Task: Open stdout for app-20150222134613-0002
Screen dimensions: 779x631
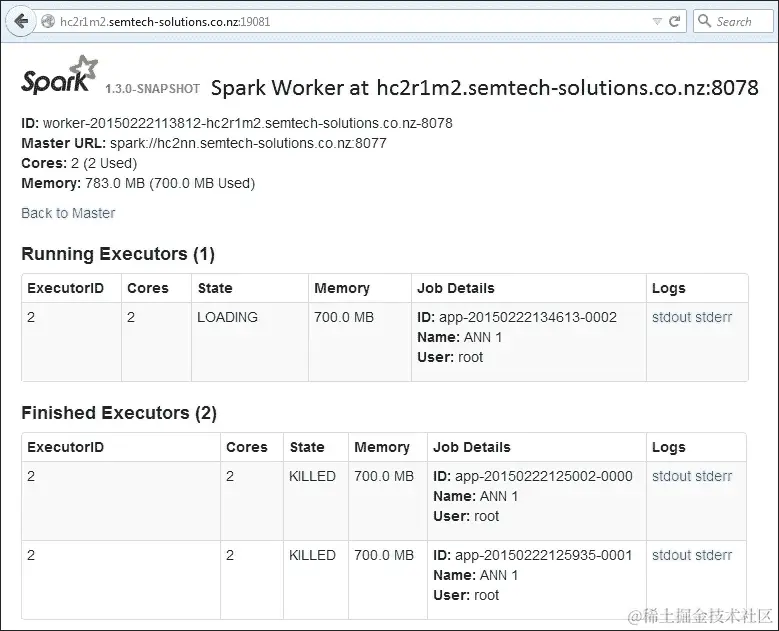Action: pos(671,317)
